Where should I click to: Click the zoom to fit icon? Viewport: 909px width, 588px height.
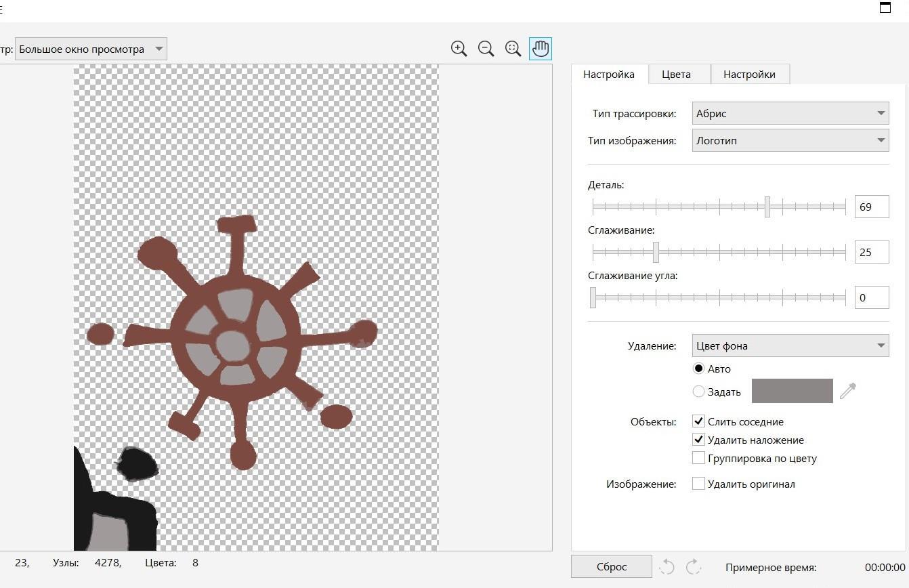point(513,49)
